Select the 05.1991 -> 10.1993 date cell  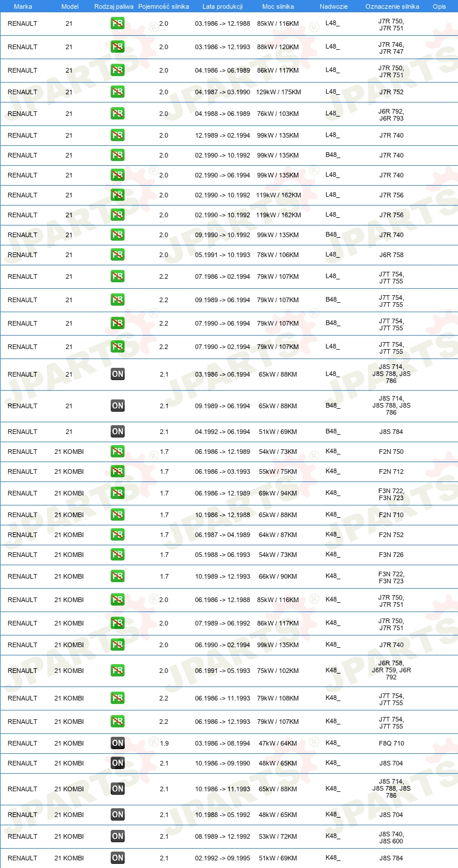(223, 255)
